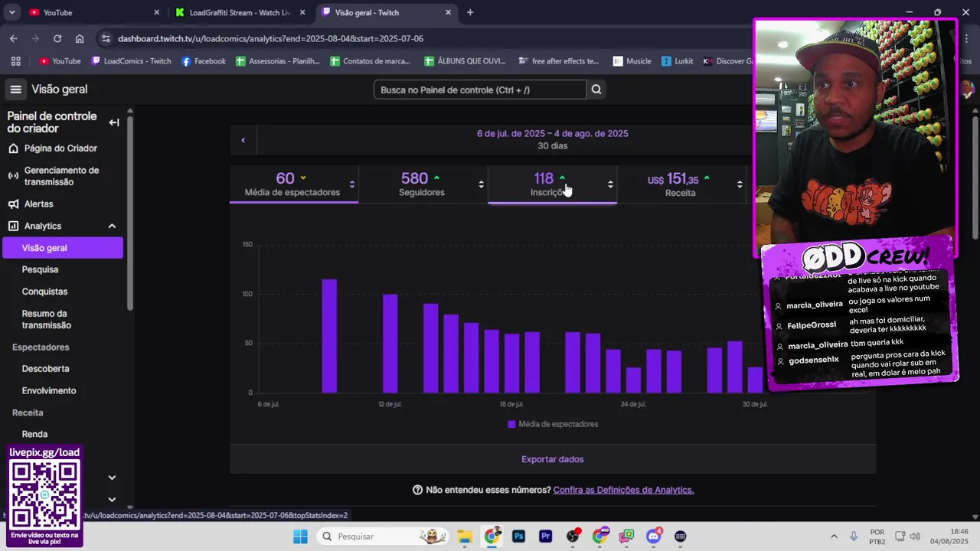Select the Seguidores stat tab
This screenshot has width=980, height=551.
pos(423,184)
